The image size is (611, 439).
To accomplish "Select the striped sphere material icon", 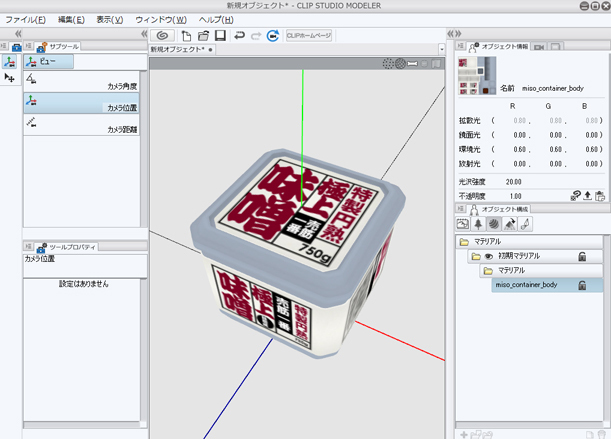I will pos(494,224).
